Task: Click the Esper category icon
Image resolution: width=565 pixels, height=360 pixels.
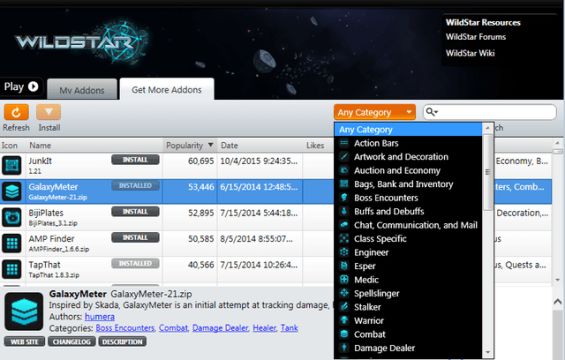Action: pos(344,266)
